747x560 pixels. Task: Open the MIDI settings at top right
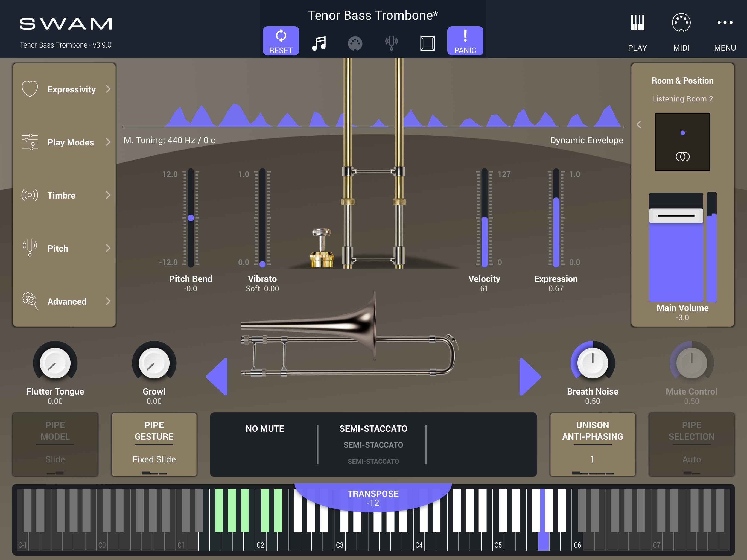tap(681, 33)
